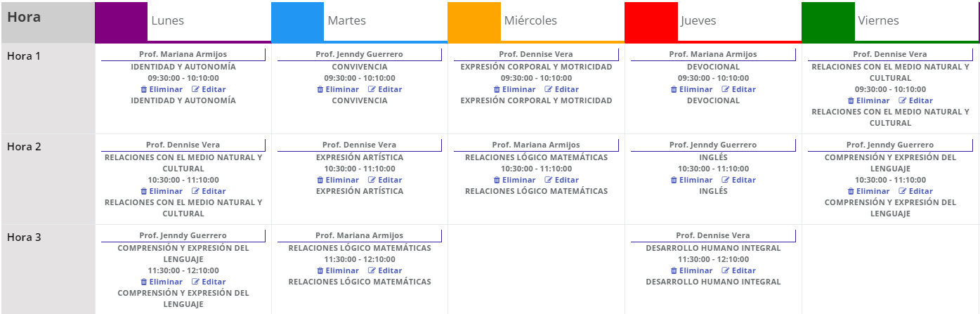Click edit pencil icon for Martes Convivencia
This screenshot has height=314, width=980.
372,89
